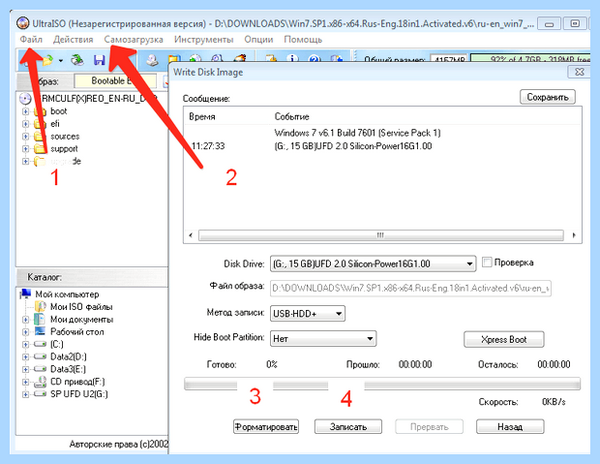Select the Windows 7 v6.1 Build 7601 log row
The height and width of the screenshot is (464, 600).
coord(357,133)
